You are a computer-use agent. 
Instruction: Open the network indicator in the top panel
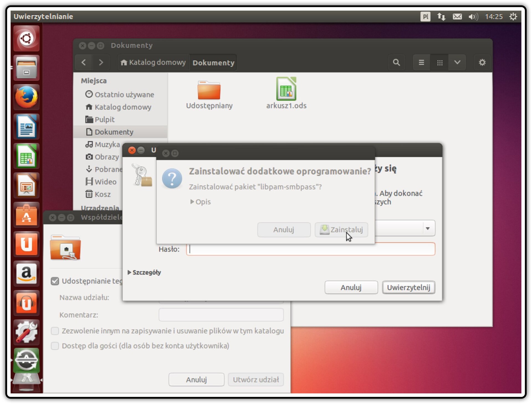(x=441, y=17)
